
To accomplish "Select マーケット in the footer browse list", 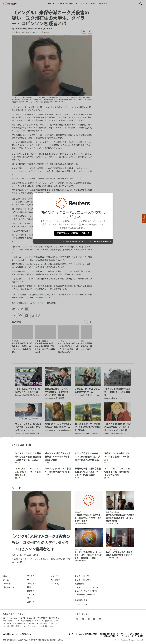I will (32, 584).
